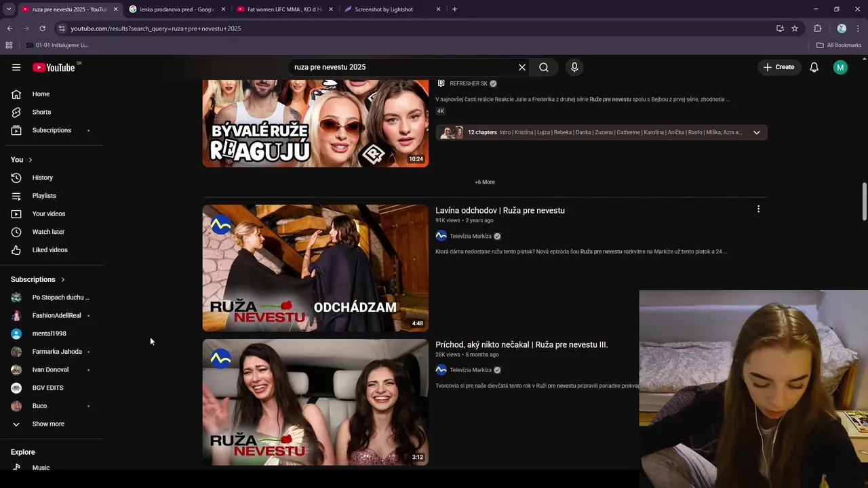Click the browser address bar URL
The width and height of the screenshot is (868, 488).
point(156,28)
